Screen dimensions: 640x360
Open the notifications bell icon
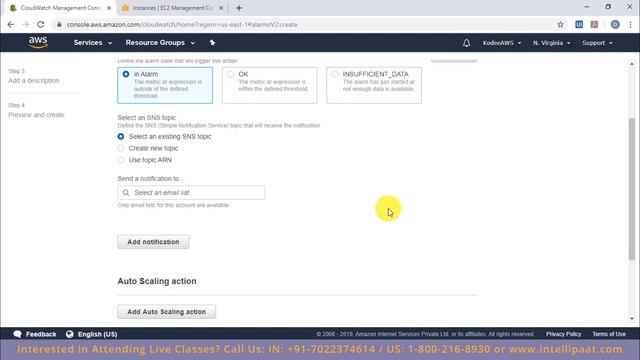(x=466, y=43)
